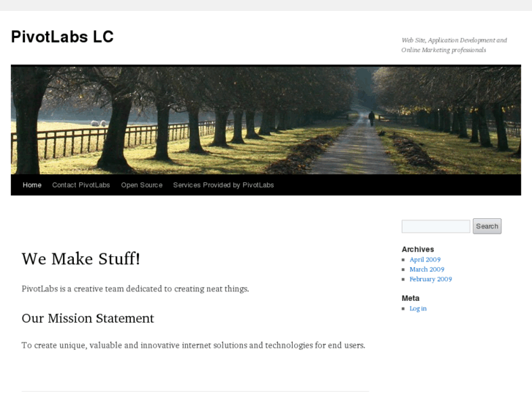Click the tree-lined path banner image
532x399 pixels.
tap(266, 120)
